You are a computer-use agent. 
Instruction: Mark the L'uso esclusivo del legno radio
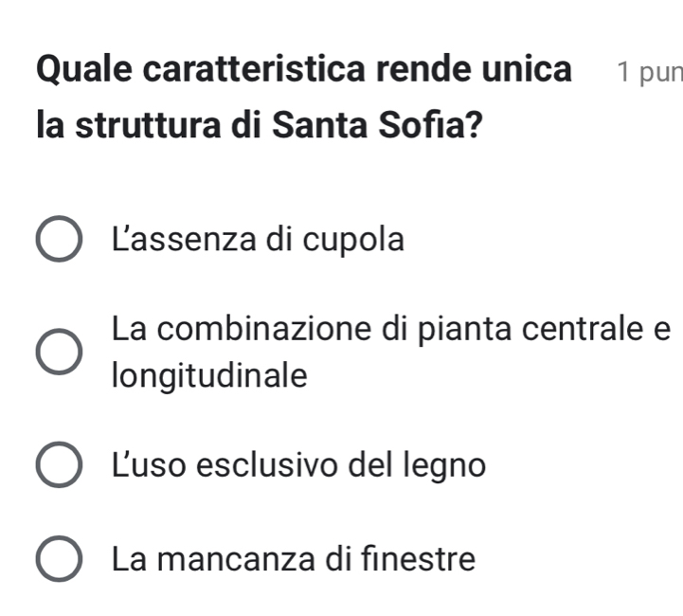pos(59,465)
